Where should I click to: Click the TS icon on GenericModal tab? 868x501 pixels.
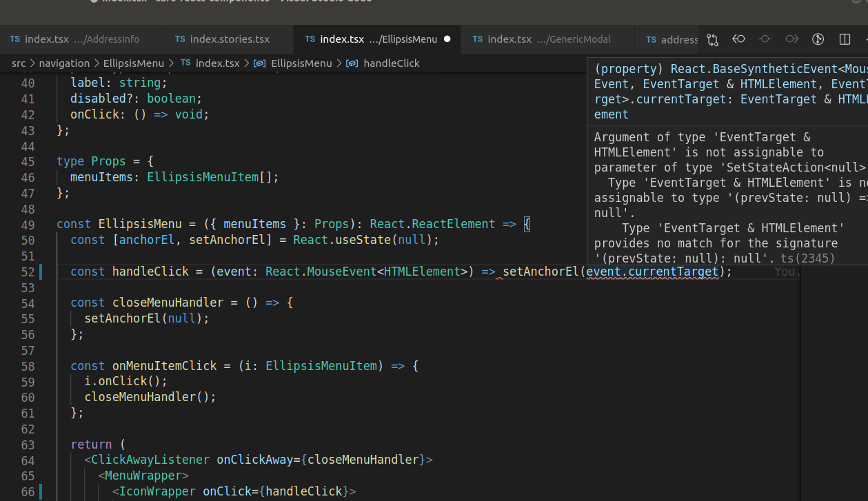pyautogui.click(x=478, y=39)
